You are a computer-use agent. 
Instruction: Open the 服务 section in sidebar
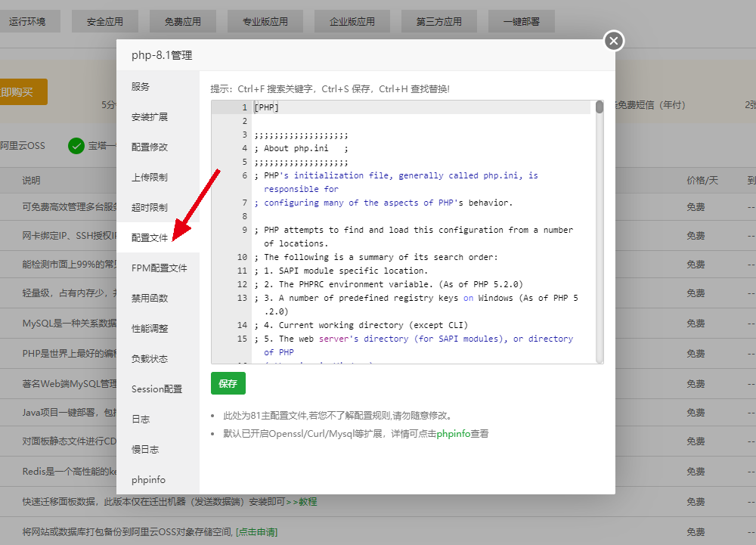click(x=141, y=87)
